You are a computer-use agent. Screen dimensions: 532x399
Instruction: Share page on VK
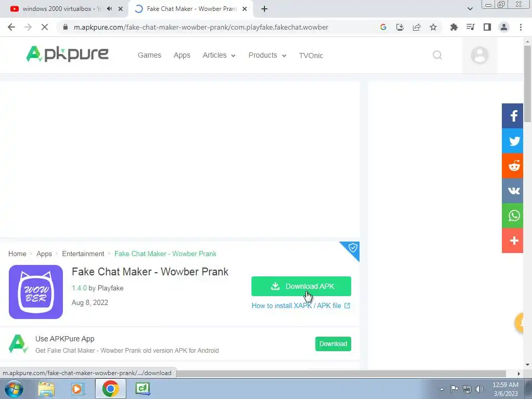pyautogui.click(x=512, y=190)
